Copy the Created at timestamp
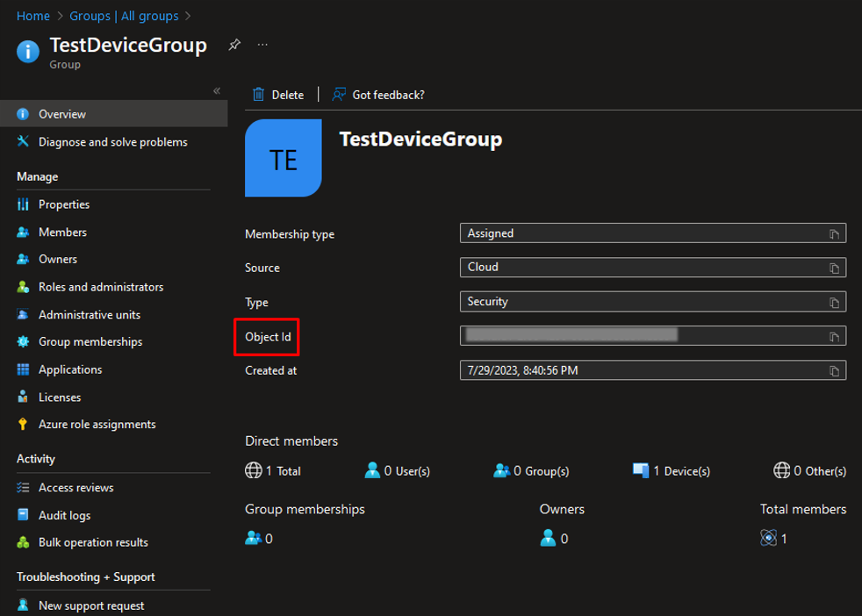Viewport: 862px width, 616px height. [x=834, y=371]
